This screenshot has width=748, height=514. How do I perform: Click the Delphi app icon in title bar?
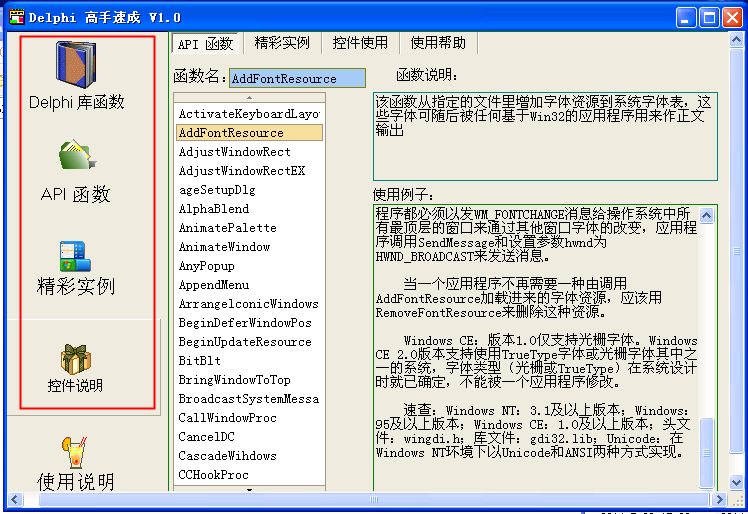coord(17,18)
